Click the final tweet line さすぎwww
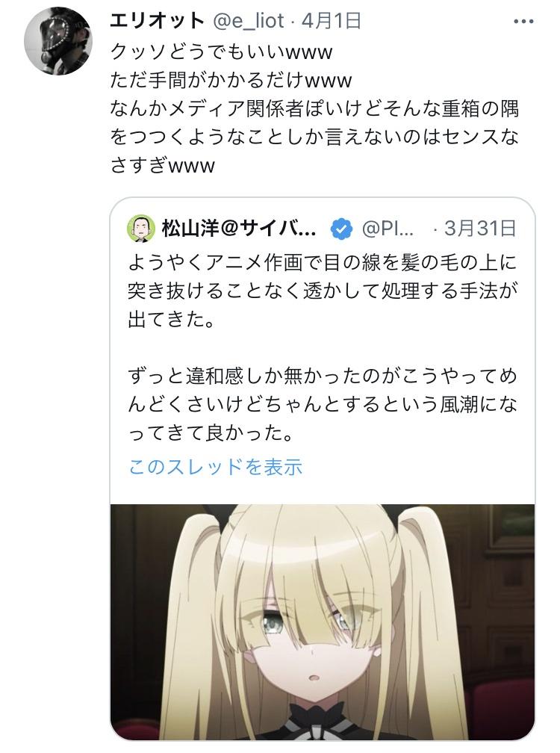The height and width of the screenshot is (753, 560). pyautogui.click(x=162, y=166)
